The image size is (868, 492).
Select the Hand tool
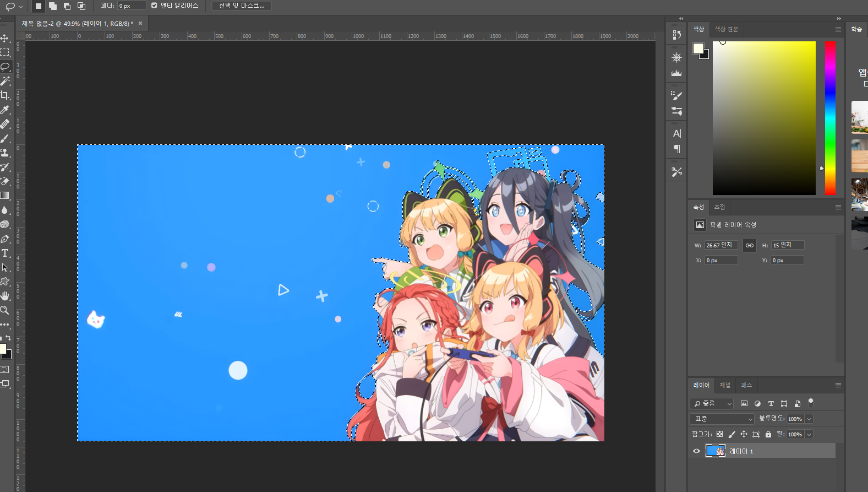click(5, 296)
